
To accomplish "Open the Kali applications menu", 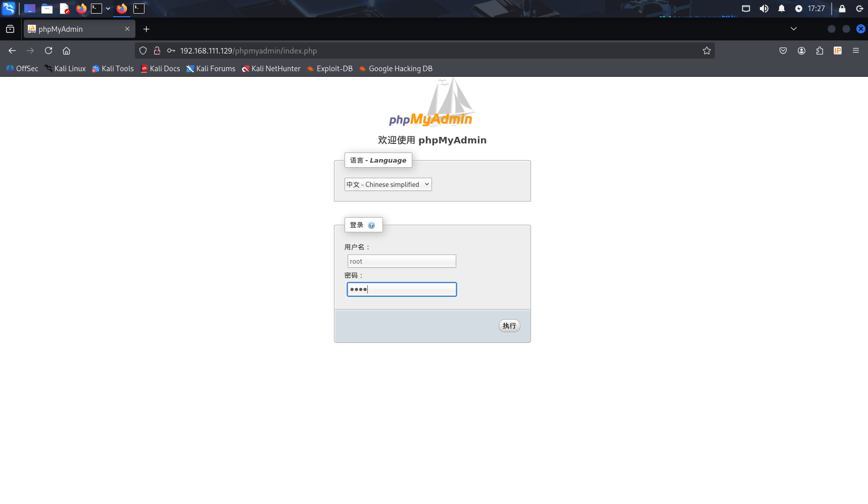I will click(9, 9).
